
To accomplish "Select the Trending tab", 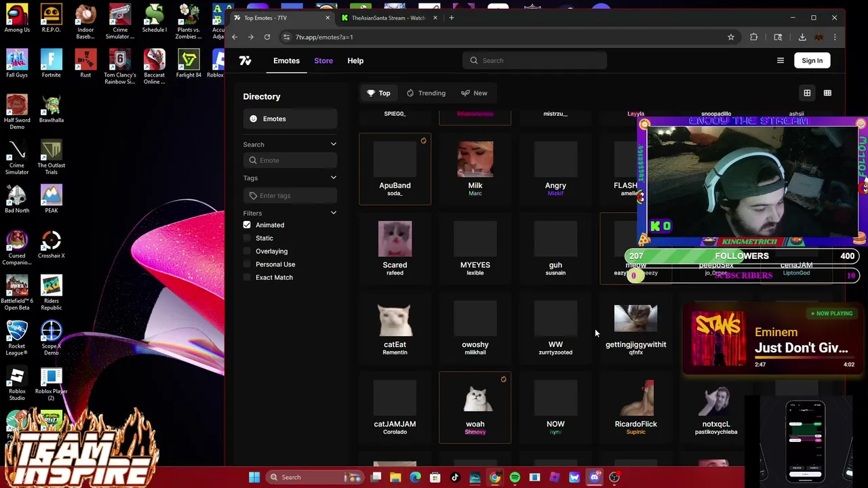I will [x=426, y=93].
